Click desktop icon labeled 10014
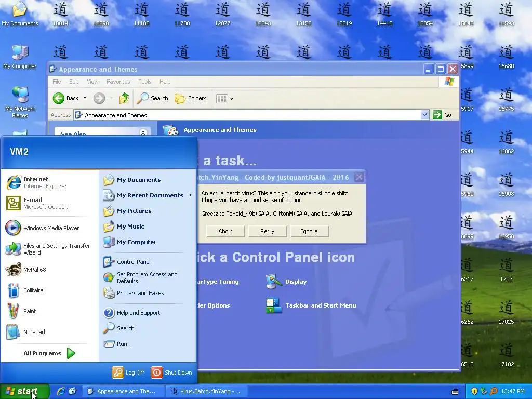 [x=60, y=15]
